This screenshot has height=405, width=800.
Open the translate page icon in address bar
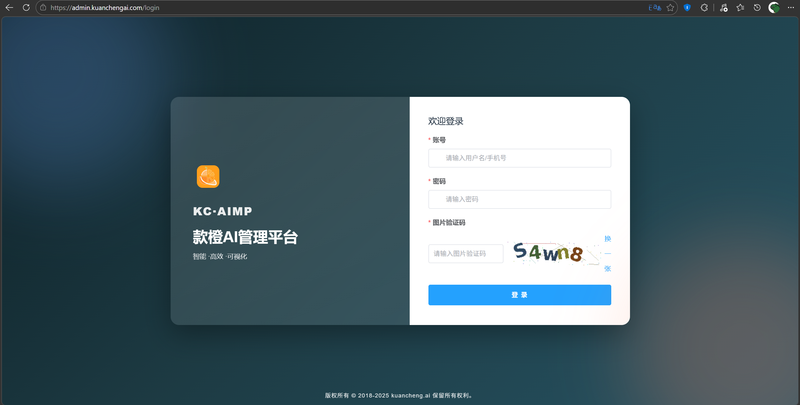[655, 8]
